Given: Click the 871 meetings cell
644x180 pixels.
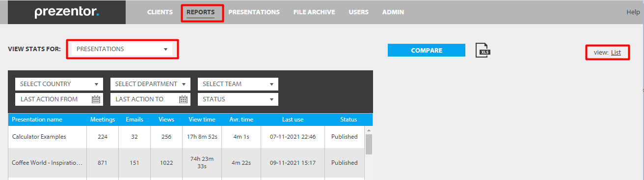Looking at the screenshot, I should click(103, 163).
